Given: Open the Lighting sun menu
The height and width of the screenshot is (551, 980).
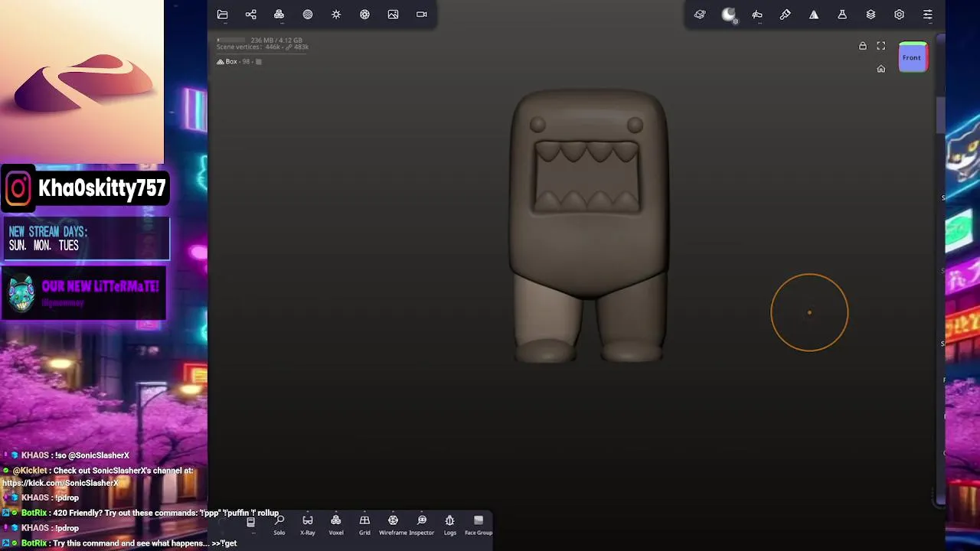Looking at the screenshot, I should coord(336,15).
